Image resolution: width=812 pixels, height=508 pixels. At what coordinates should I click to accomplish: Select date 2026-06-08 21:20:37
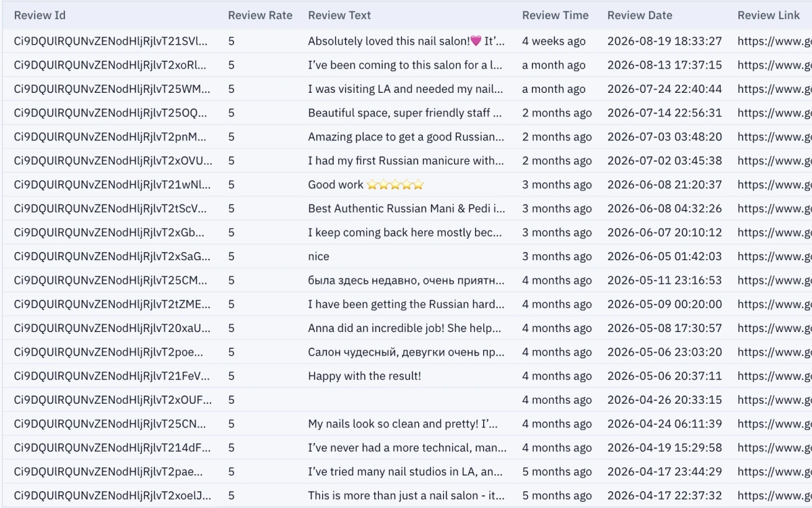point(664,185)
